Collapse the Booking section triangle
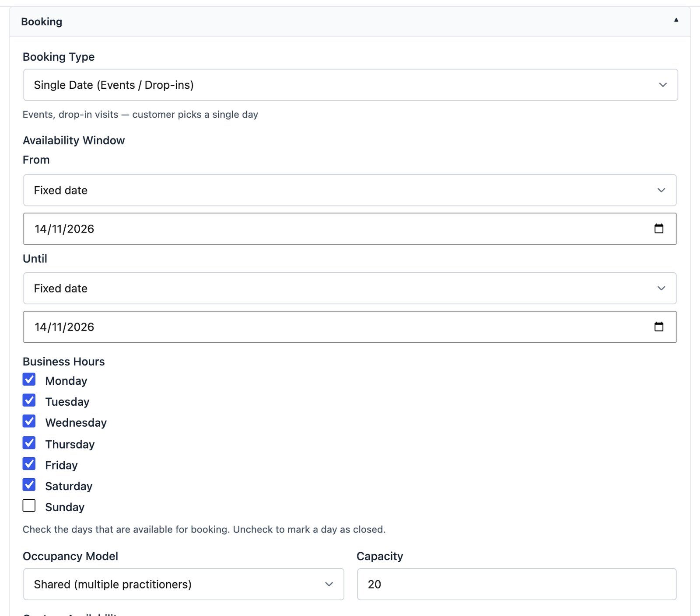The image size is (700, 616). tap(676, 20)
